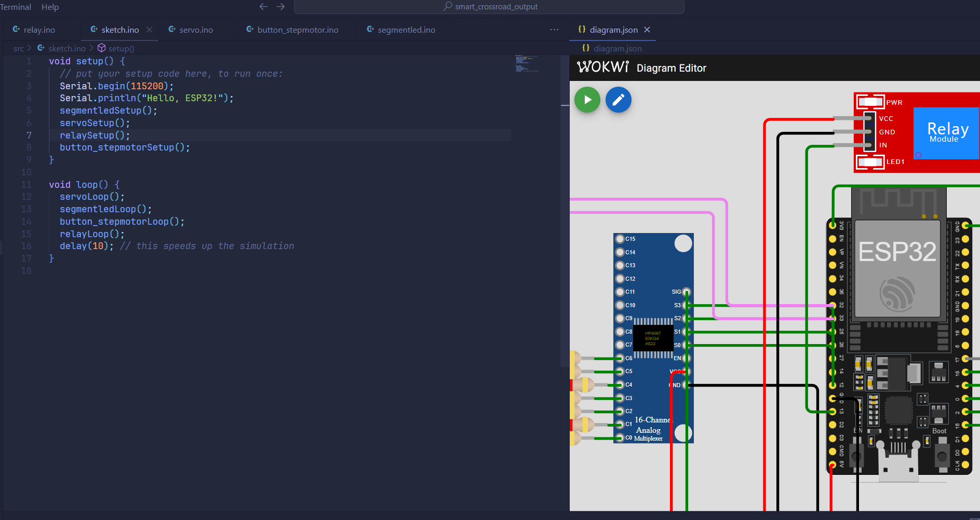Open the editor tab overflow ellipsis menu
This screenshot has height=520, width=980.
point(554,30)
